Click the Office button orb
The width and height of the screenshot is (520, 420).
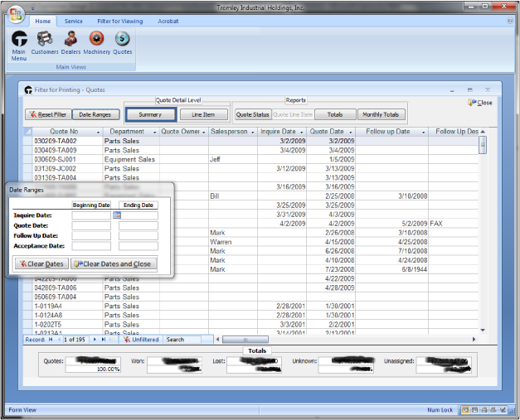click(16, 15)
